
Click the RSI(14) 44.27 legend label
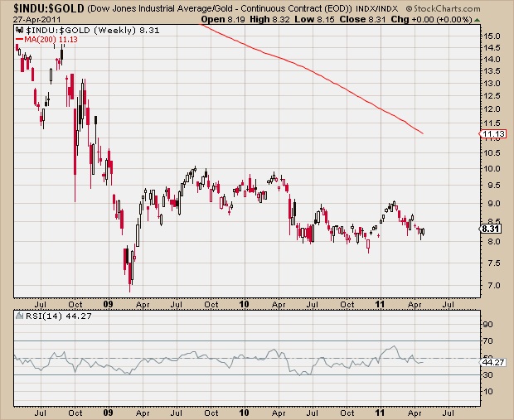pos(59,316)
